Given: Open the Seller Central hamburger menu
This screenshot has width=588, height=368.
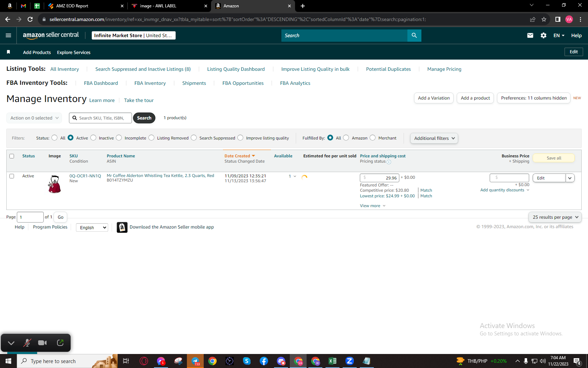Looking at the screenshot, I should tap(8, 35).
